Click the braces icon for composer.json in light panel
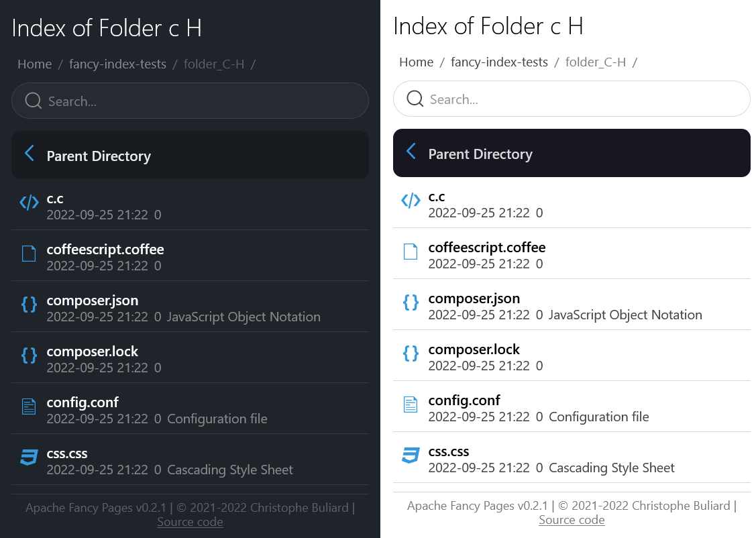The width and height of the screenshot is (756, 538). [411, 303]
